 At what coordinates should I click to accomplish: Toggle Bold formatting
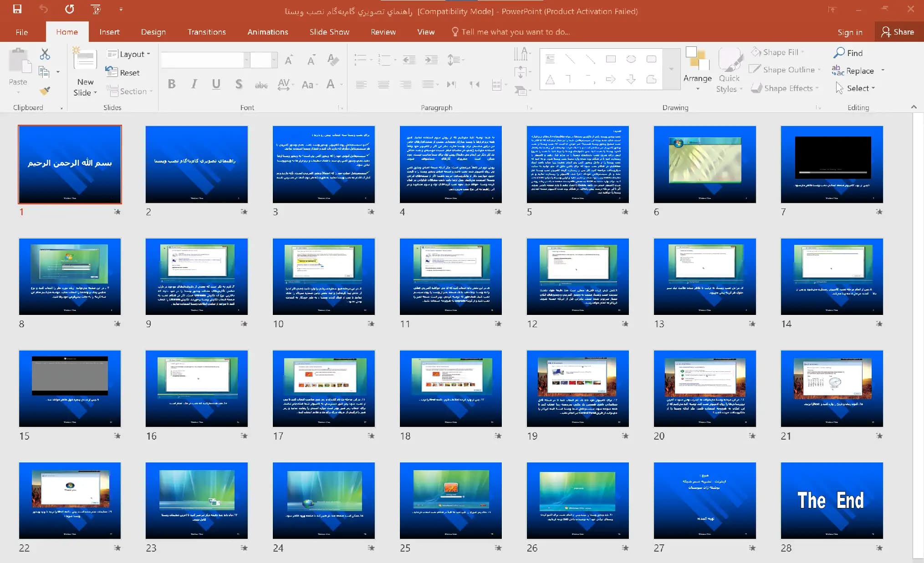pyautogui.click(x=172, y=84)
